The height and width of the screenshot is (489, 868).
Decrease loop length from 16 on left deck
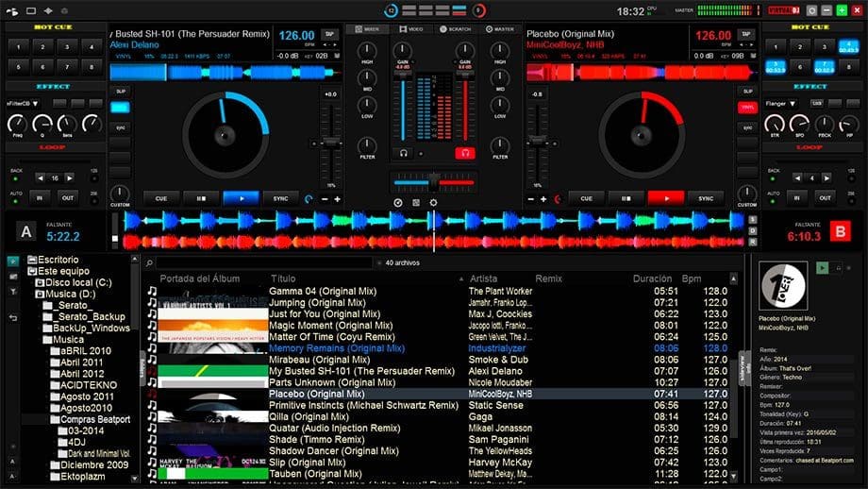click(40, 178)
